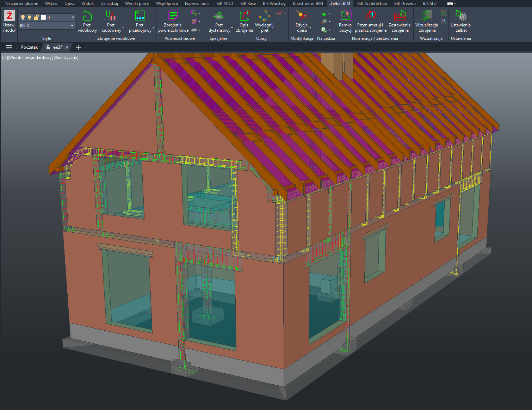Click the Style panel title
This screenshot has height=410, width=532.
(x=47, y=38)
